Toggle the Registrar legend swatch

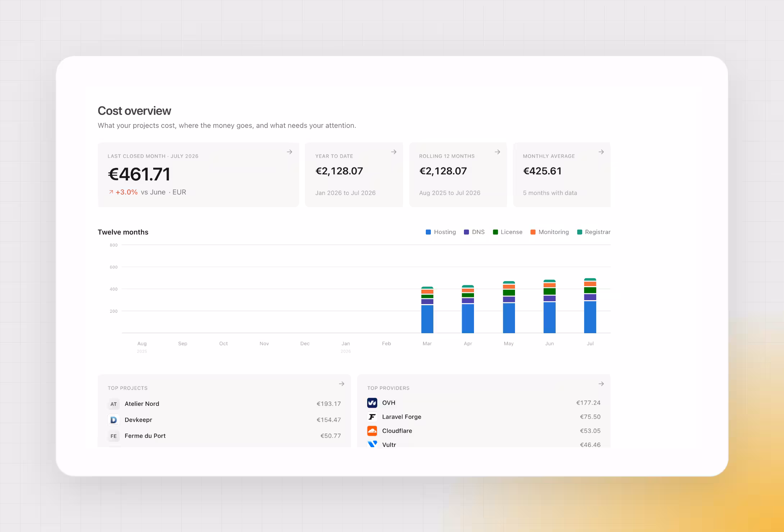(579, 232)
